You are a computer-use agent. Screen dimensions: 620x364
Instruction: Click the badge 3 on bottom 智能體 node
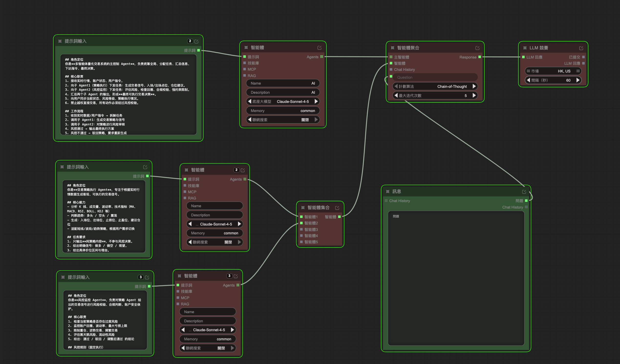coord(229,276)
